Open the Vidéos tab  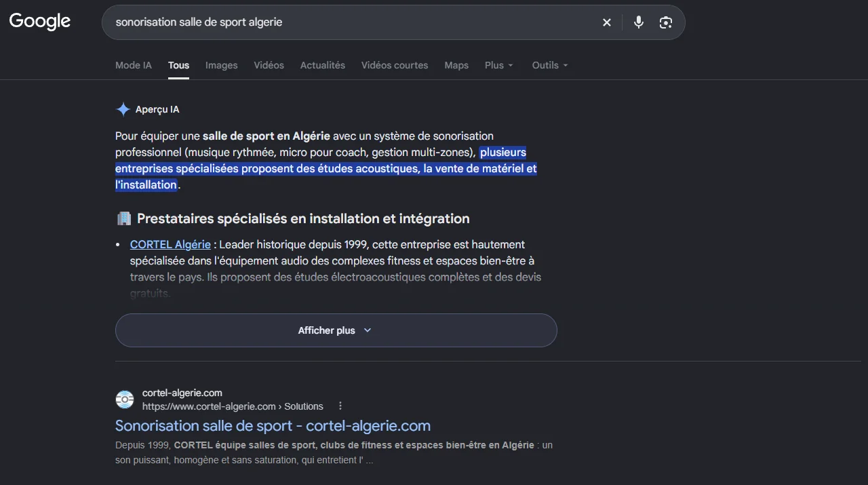(269, 65)
